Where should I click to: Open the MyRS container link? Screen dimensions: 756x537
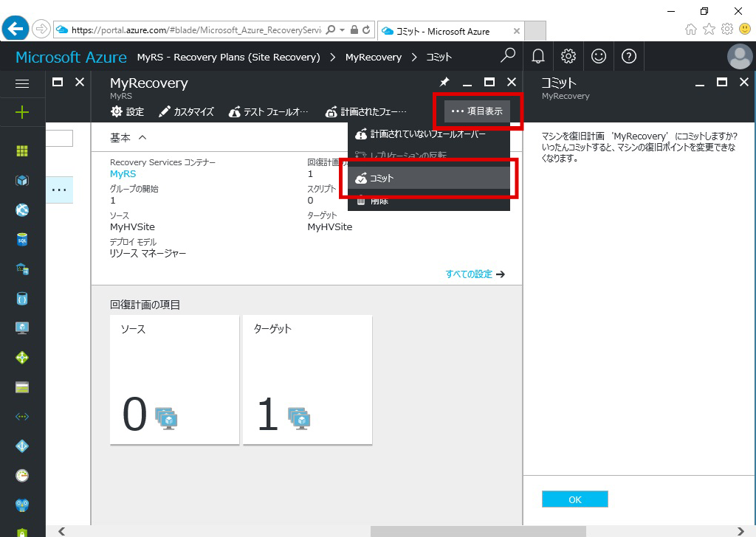(123, 174)
